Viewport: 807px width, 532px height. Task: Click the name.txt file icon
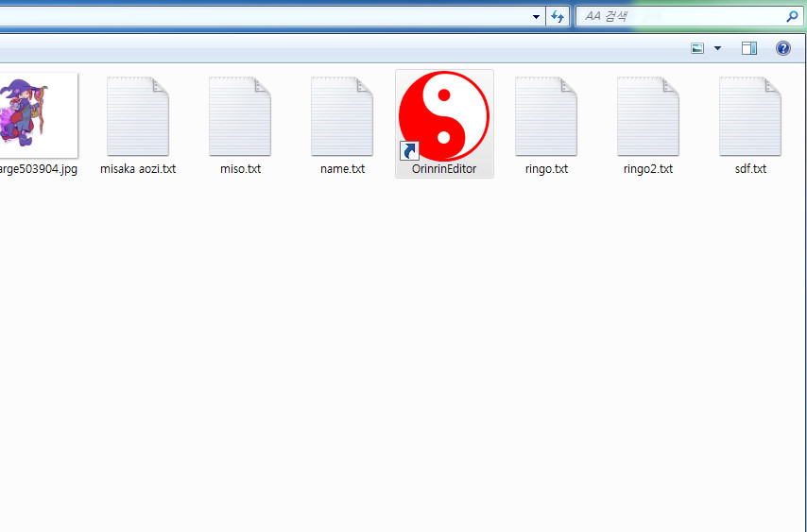pyautogui.click(x=342, y=116)
